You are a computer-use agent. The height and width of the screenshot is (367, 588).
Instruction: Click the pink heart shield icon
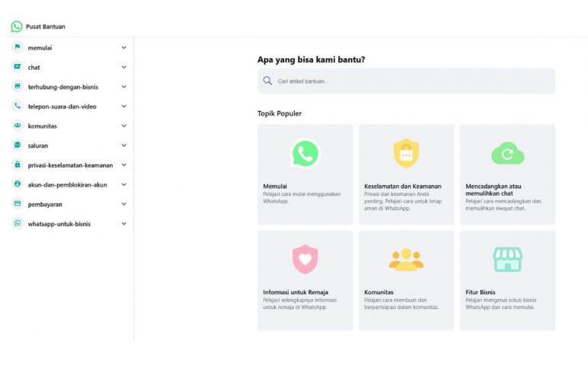[x=305, y=259]
